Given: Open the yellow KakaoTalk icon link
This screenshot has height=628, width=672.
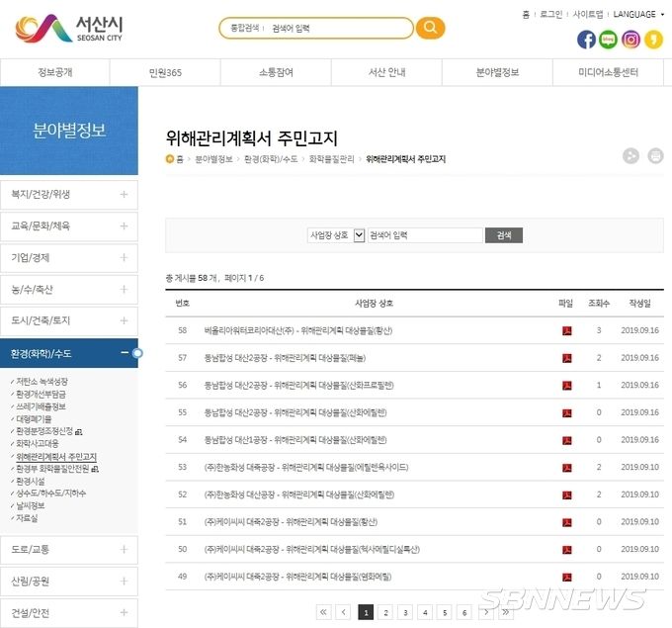Looking at the screenshot, I should pyautogui.click(x=653, y=40).
